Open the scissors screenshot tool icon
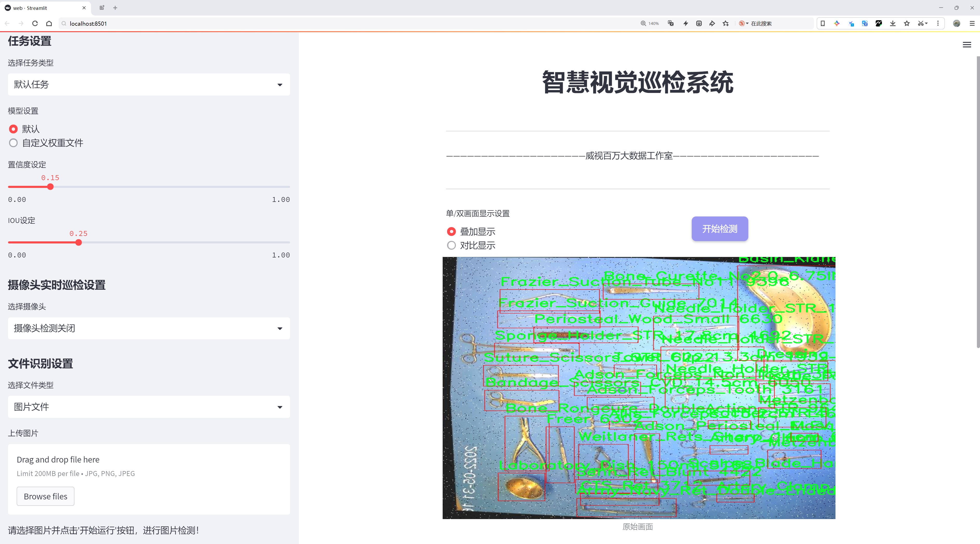 click(921, 24)
